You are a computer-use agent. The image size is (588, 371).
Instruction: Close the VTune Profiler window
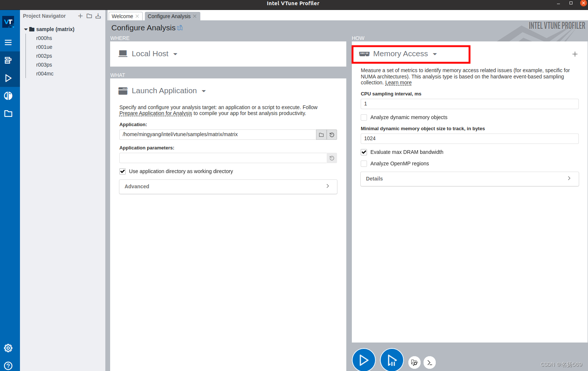(x=584, y=3)
